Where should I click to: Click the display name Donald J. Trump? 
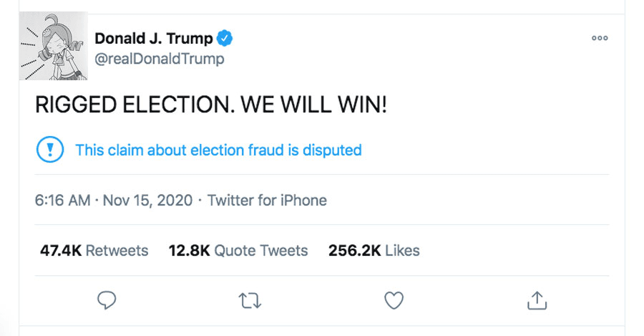pos(154,39)
